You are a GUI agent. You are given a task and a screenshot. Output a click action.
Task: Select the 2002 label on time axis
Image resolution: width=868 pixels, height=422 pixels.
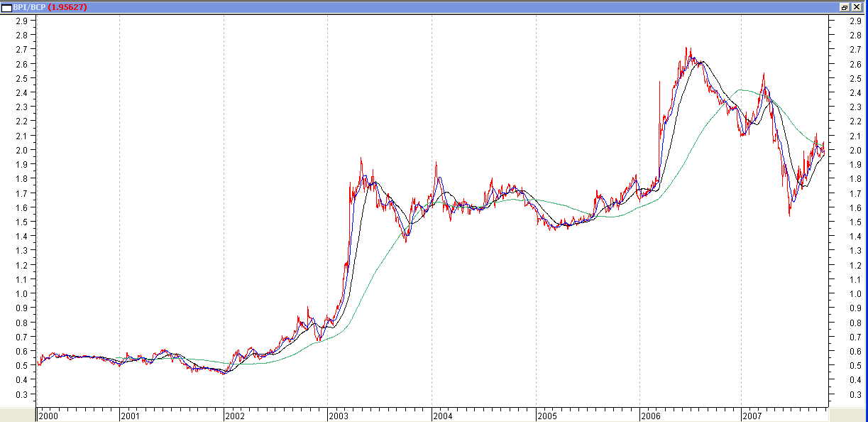[234, 416]
